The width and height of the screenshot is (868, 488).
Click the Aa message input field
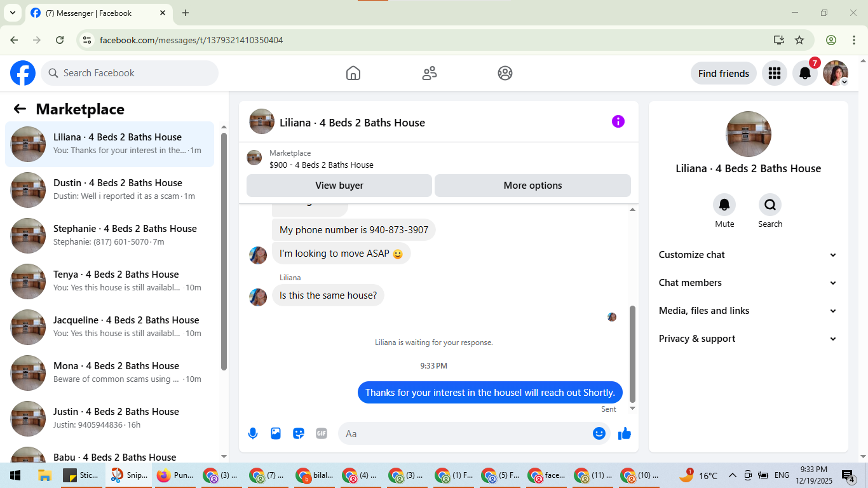466,433
